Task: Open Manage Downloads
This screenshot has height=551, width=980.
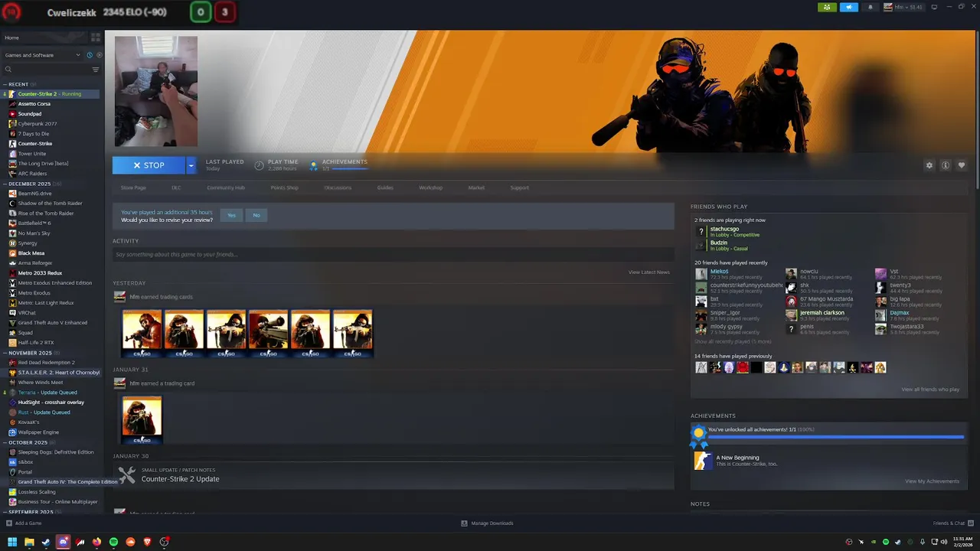Action: [487, 523]
